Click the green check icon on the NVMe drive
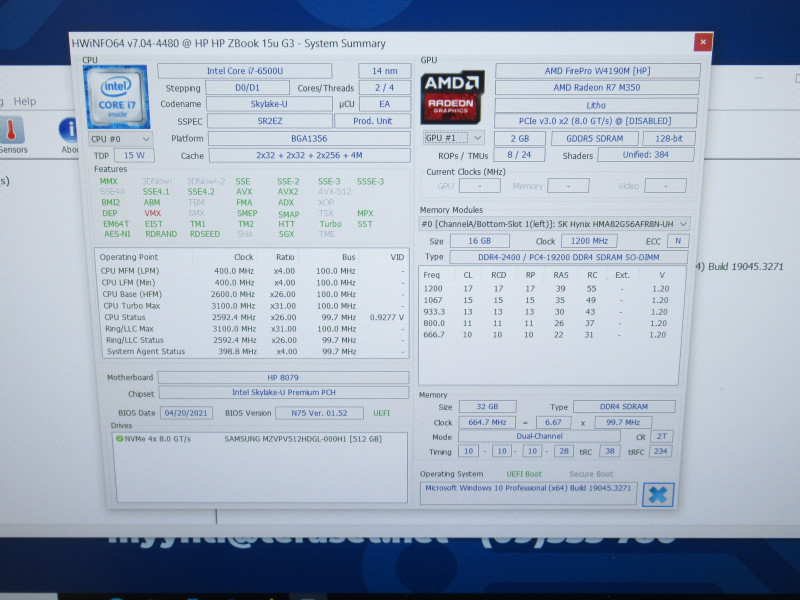Image resolution: width=800 pixels, height=600 pixels. (119, 438)
